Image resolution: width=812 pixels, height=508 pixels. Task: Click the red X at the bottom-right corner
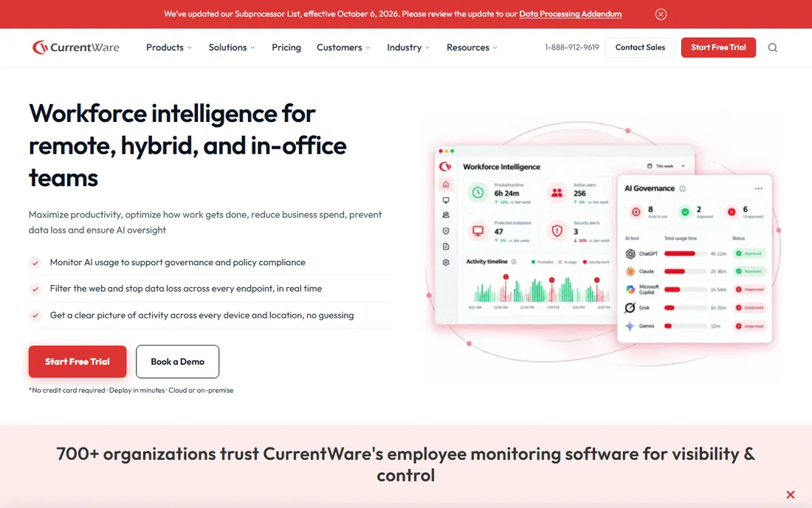click(790, 495)
